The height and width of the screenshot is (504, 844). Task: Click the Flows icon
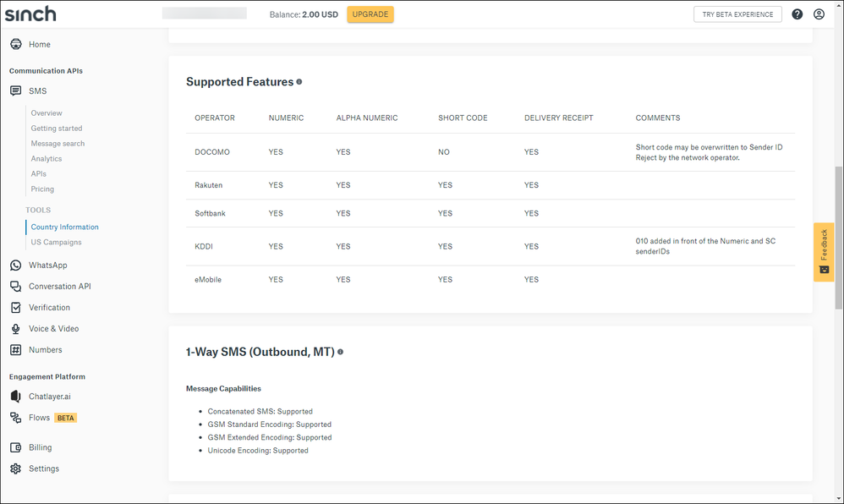pyautogui.click(x=15, y=417)
